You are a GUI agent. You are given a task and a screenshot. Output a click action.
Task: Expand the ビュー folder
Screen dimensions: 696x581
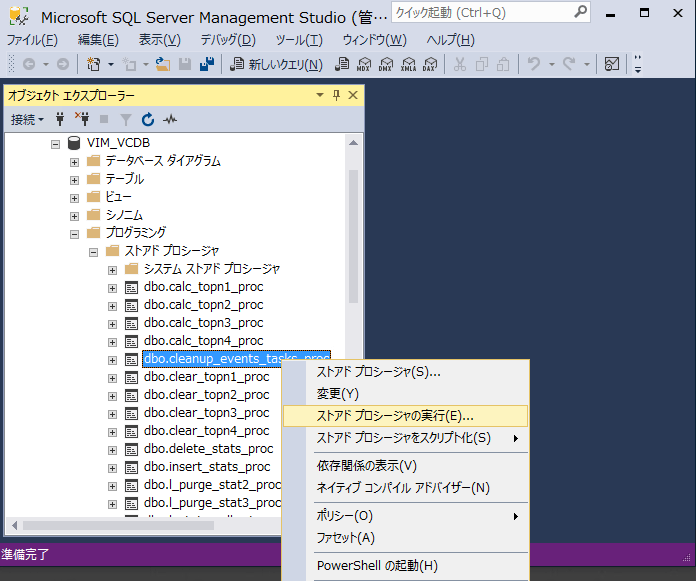(75, 198)
